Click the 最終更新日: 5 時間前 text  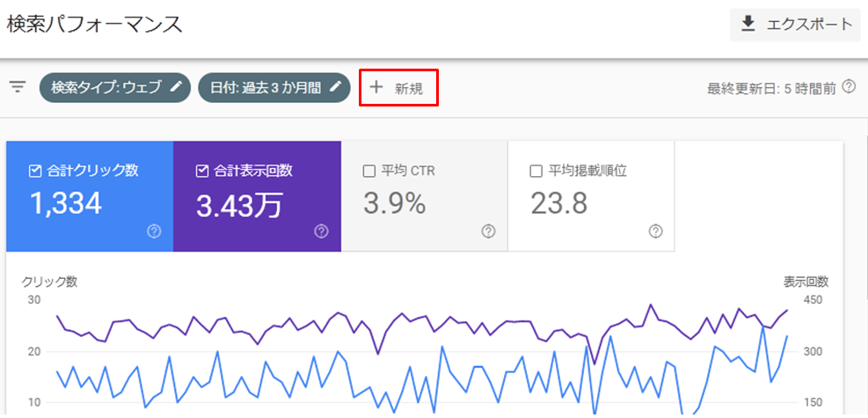(771, 89)
